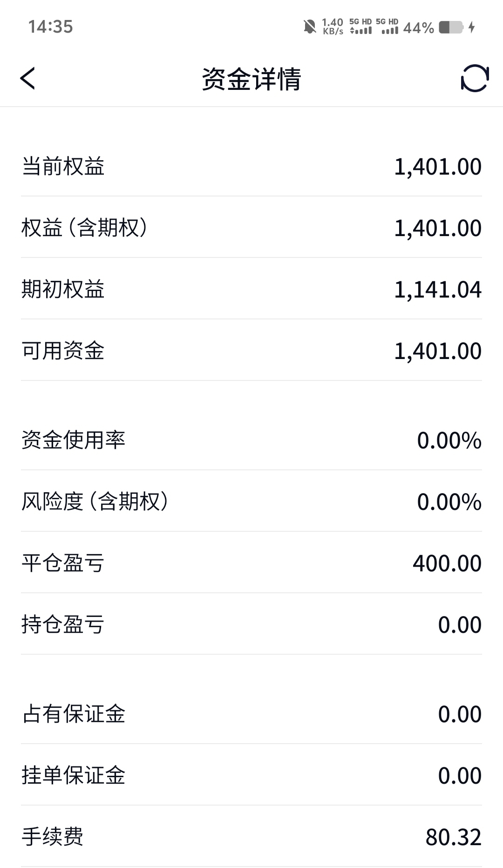Tap the battery icon in status bar
503x868 pixels.
(x=451, y=27)
